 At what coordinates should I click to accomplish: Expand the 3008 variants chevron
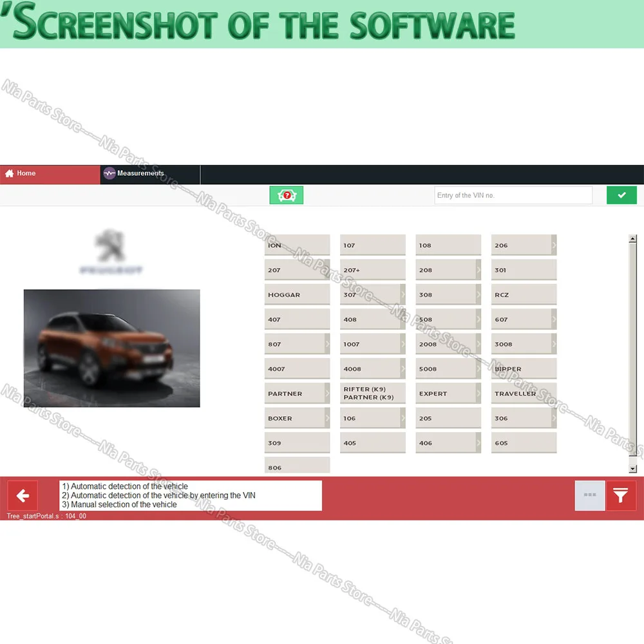(x=554, y=344)
